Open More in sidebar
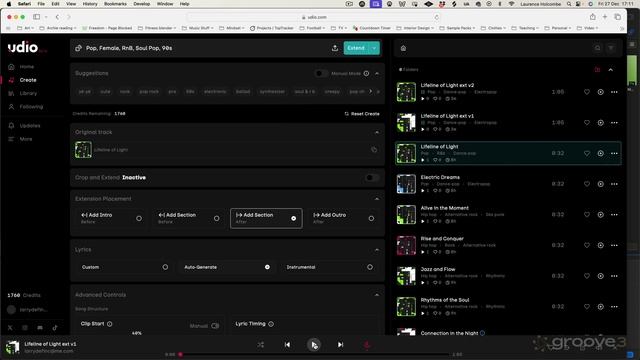 coord(26,139)
